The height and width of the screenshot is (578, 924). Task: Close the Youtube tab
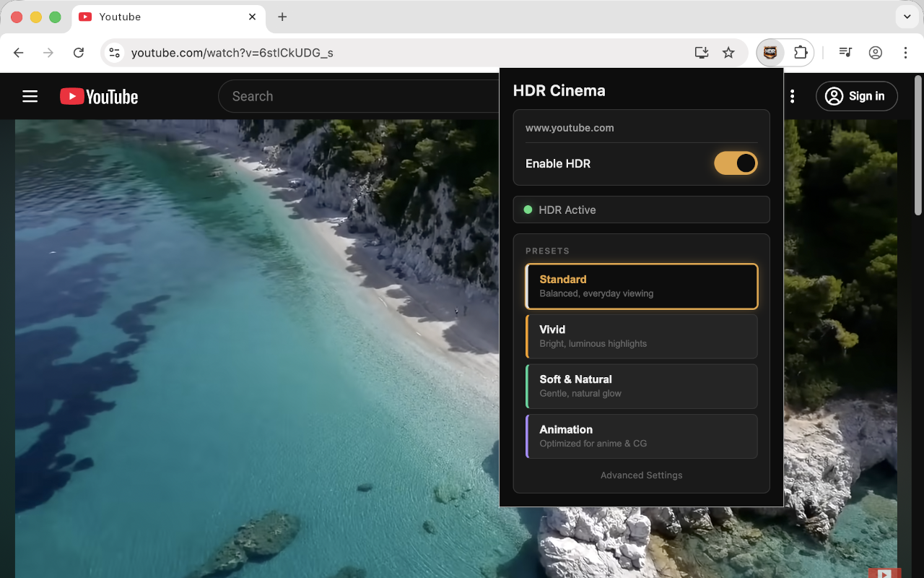coord(252,17)
